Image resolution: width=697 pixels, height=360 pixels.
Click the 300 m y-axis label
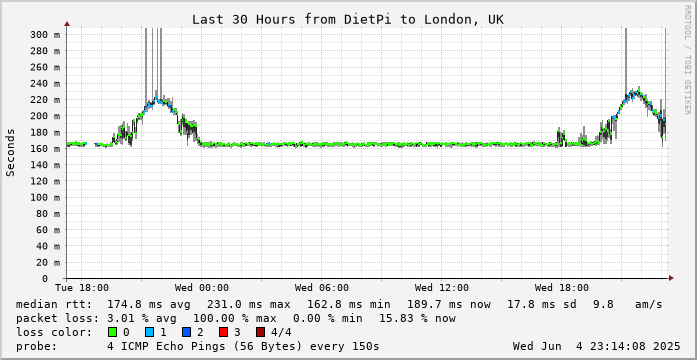point(45,35)
